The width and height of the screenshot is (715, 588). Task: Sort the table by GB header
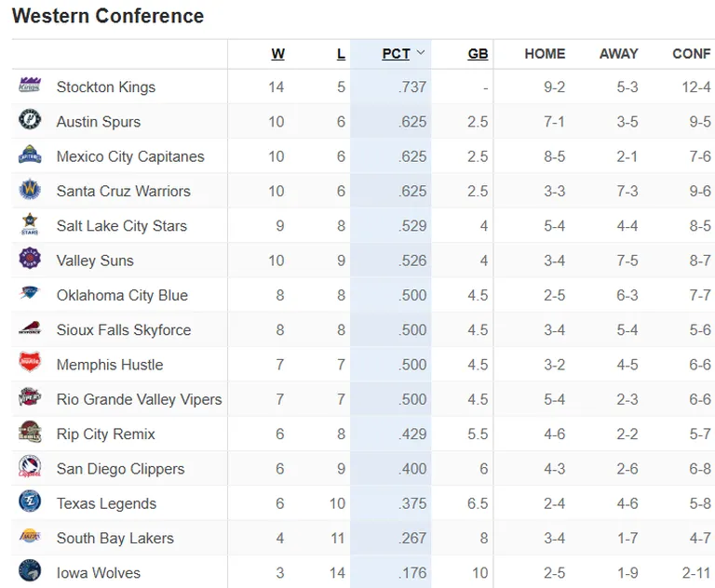[478, 54]
